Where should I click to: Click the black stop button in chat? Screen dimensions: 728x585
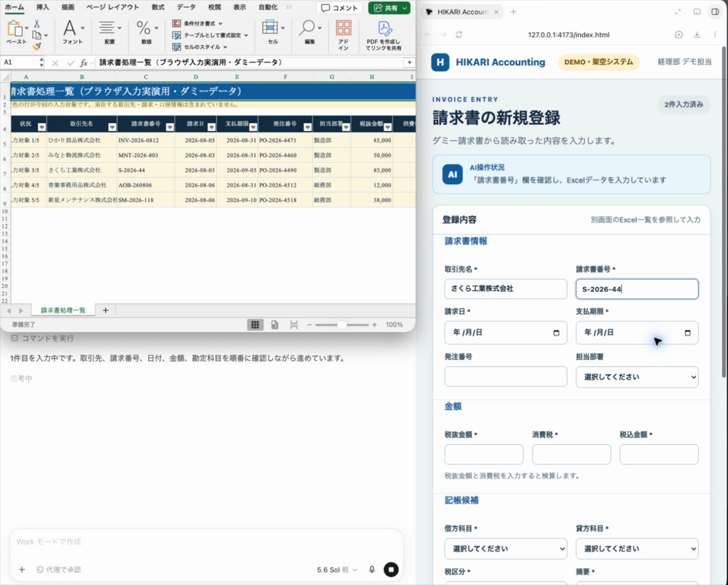point(391,569)
